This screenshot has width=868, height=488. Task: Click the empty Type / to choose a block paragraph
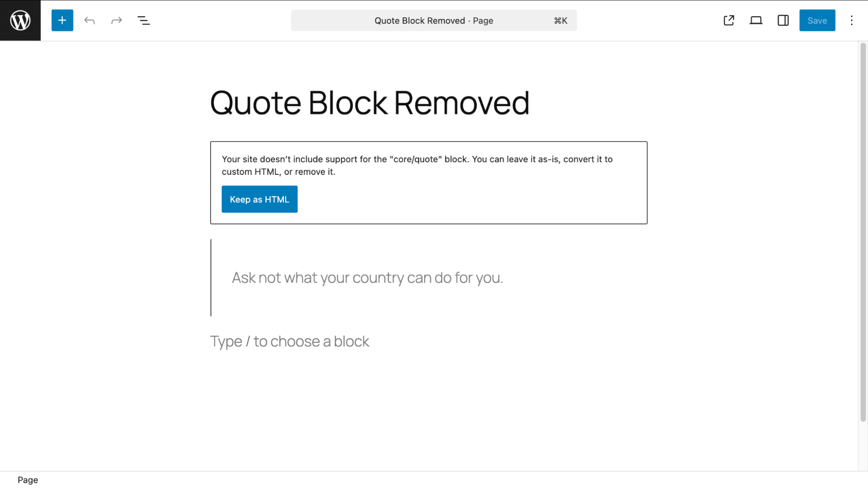290,341
